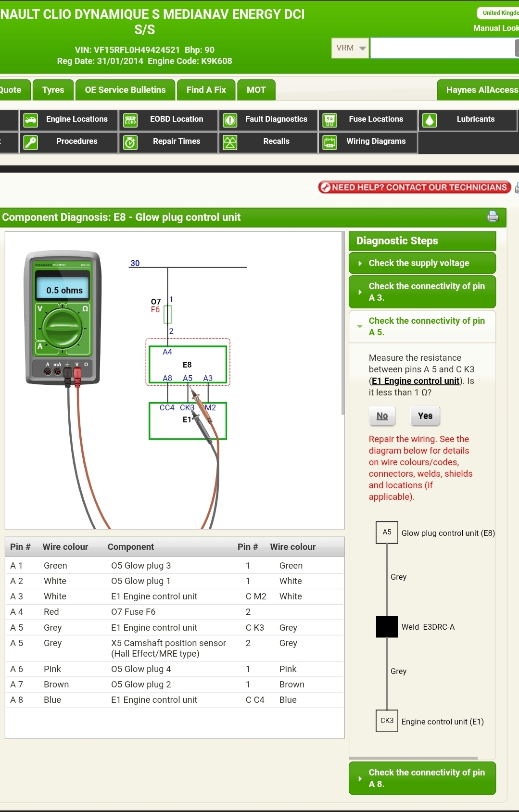Open the Repair Times clock icon
Viewport: 519px width, 812px height.
tap(130, 142)
